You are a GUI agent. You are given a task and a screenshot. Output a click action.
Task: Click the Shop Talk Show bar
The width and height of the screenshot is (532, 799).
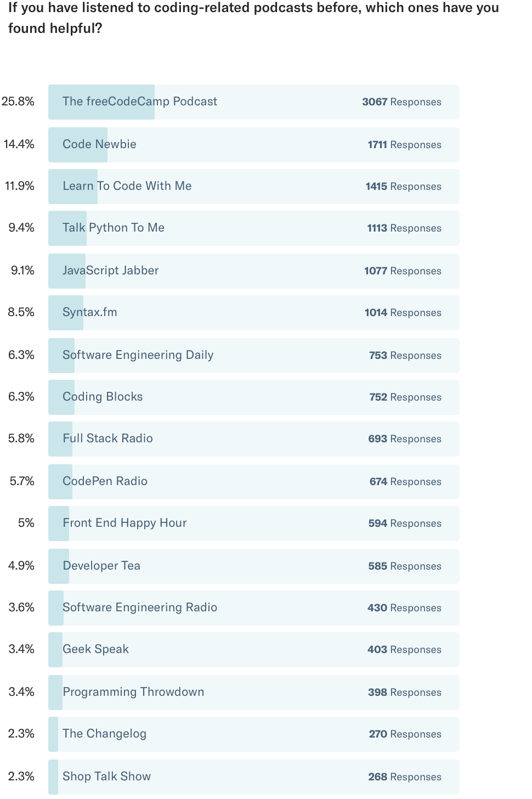click(254, 777)
